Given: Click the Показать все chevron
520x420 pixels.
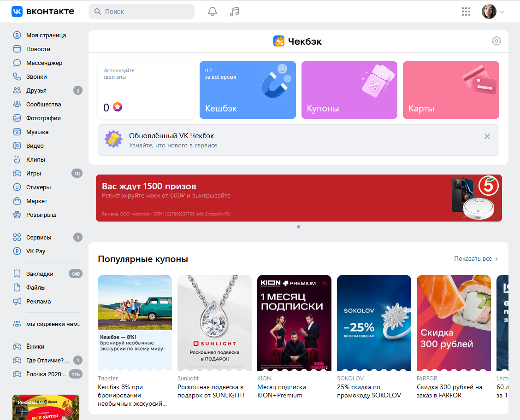Looking at the screenshot, I should (496, 259).
